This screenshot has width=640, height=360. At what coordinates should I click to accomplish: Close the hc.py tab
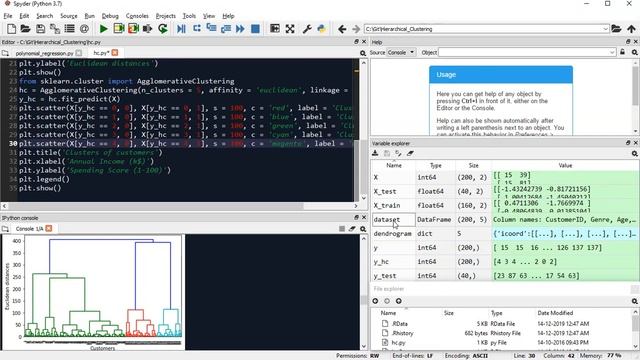pos(115,53)
